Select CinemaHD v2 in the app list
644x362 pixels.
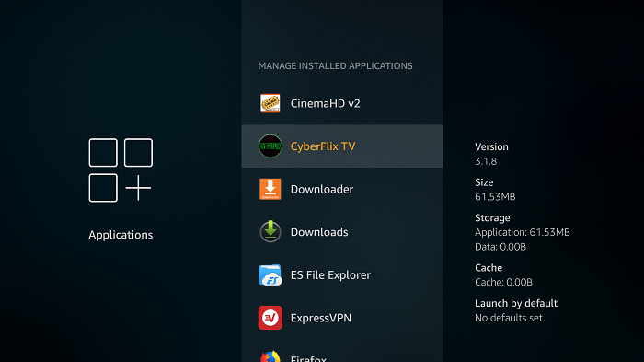[341, 103]
